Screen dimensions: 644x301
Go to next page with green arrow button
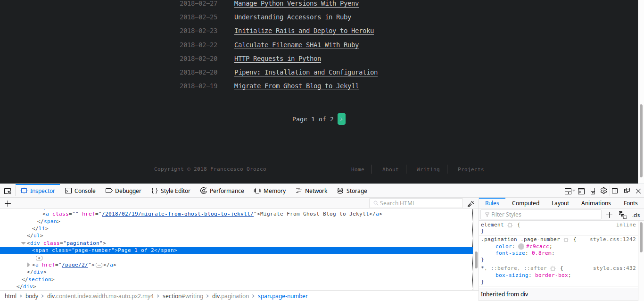[341, 119]
